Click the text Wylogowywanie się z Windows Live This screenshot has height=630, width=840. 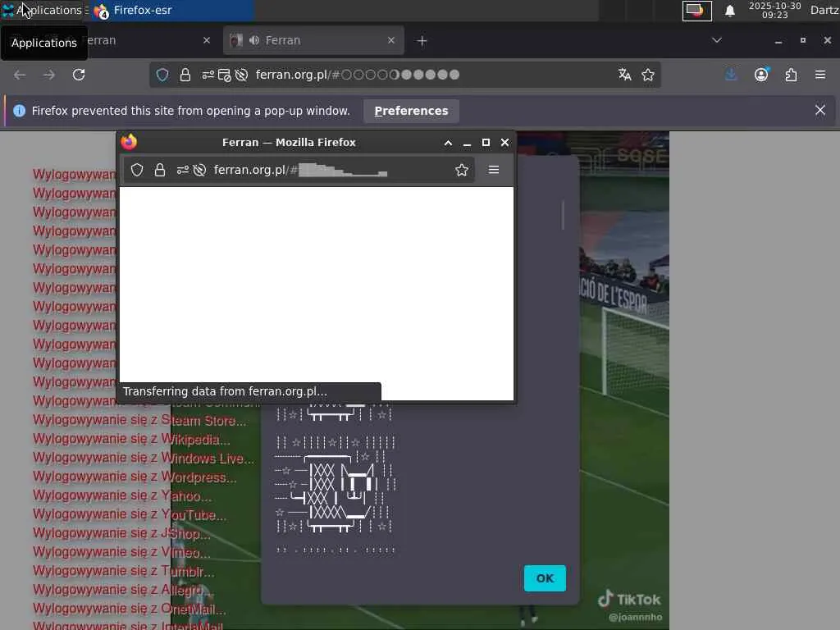point(144,458)
